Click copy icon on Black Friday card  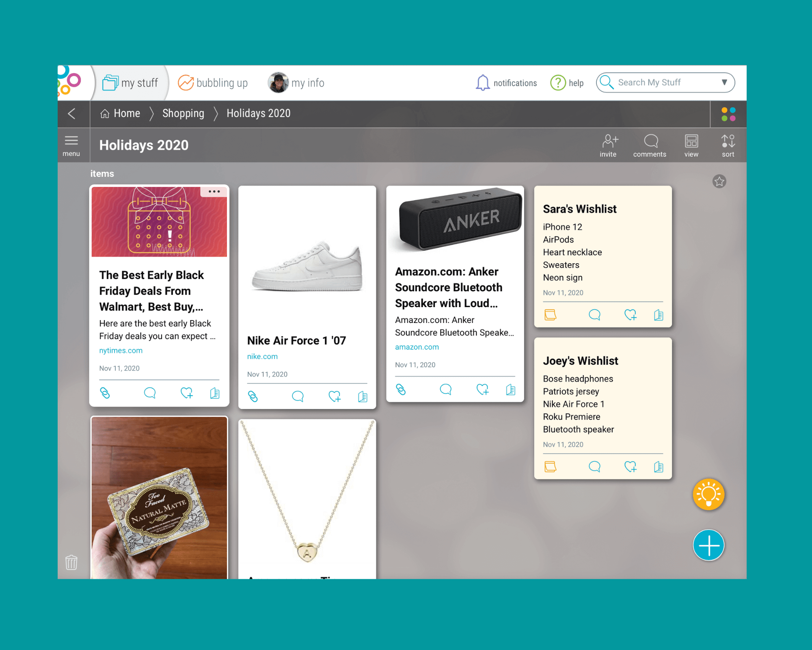click(215, 393)
